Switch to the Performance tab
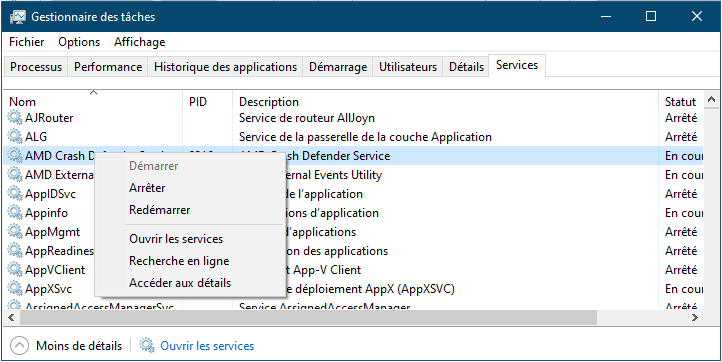 pos(108,67)
